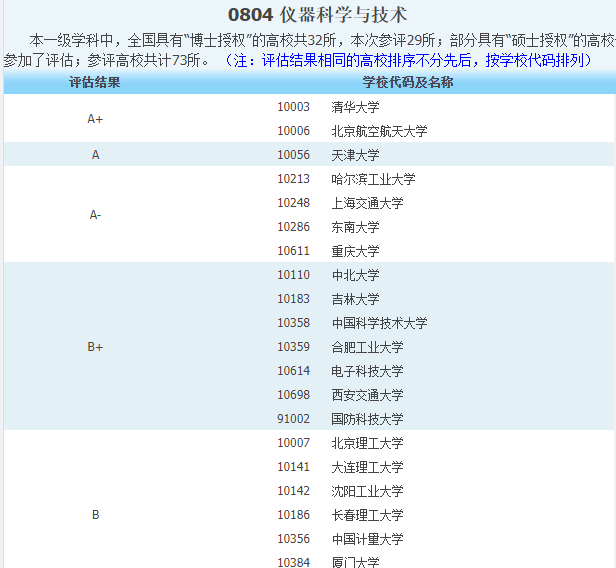Image resolution: width=616 pixels, height=568 pixels.
Task: Select school code 10003
Action: (x=293, y=107)
